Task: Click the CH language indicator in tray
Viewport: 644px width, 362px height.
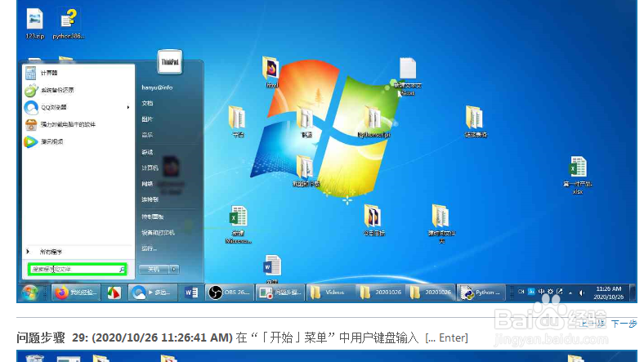Action: point(521,292)
